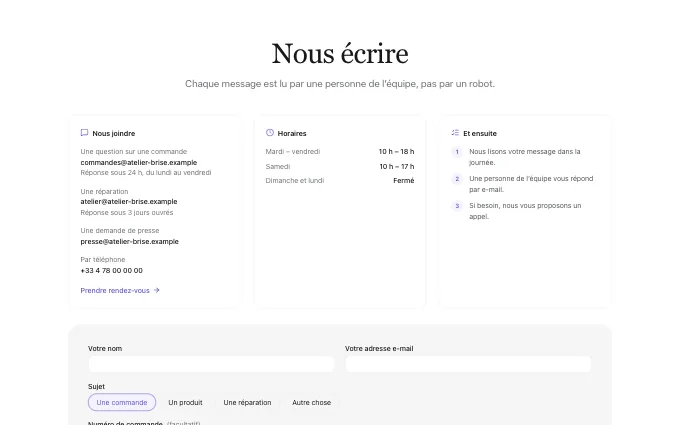The width and height of the screenshot is (680, 425).
Task: Click the speech bubble icon beside Nous joindre
Action: point(84,133)
